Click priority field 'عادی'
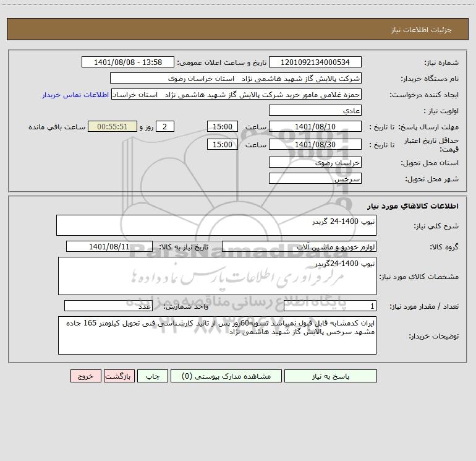Screen dimensions: 476x461 coord(315,110)
